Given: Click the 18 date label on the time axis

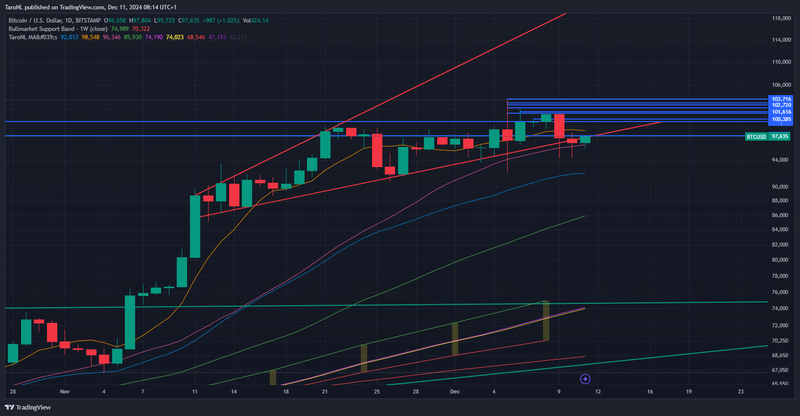Looking at the screenshot, I should (286, 391).
